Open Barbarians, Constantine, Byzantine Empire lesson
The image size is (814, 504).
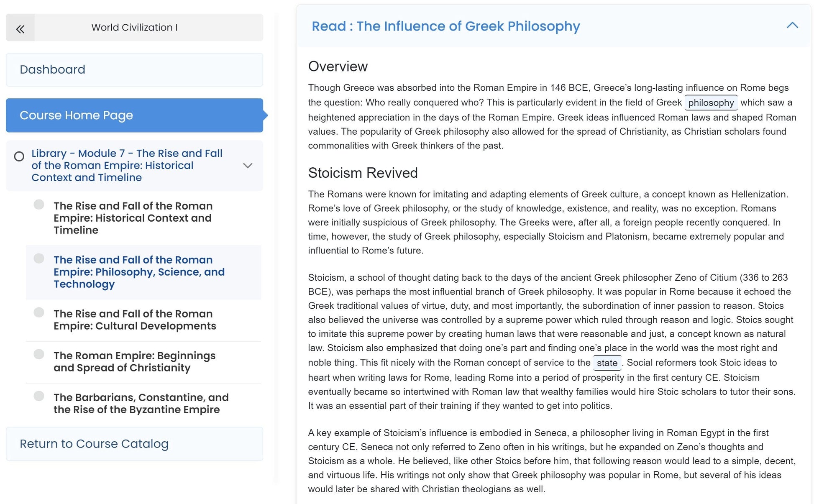point(141,404)
